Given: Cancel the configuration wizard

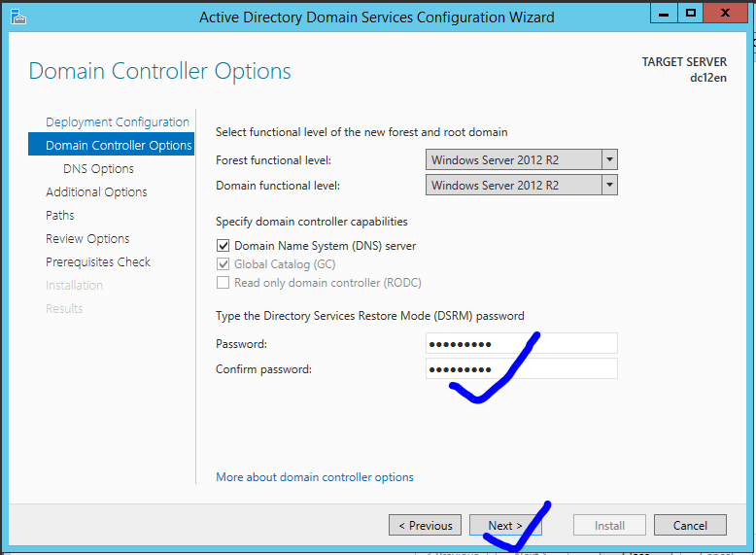Looking at the screenshot, I should click(x=690, y=525).
